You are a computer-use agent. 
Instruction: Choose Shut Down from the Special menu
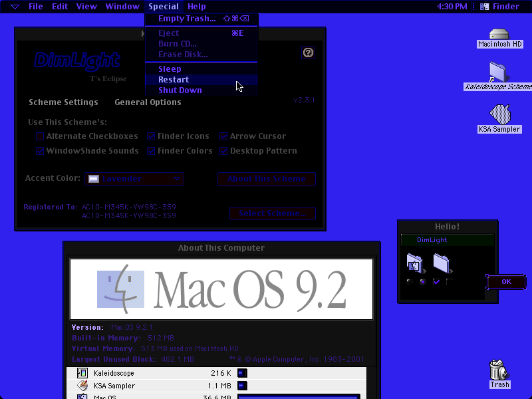click(201, 90)
